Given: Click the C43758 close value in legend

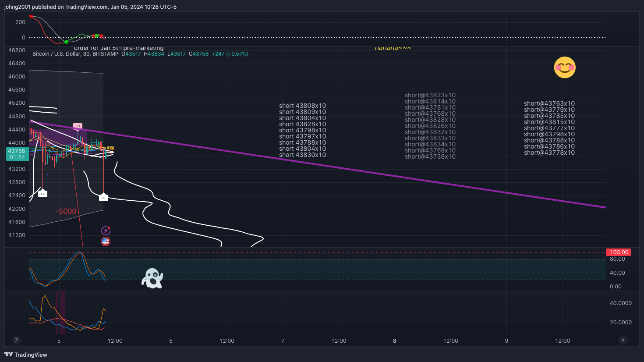Looking at the screenshot, I should (x=199, y=54).
